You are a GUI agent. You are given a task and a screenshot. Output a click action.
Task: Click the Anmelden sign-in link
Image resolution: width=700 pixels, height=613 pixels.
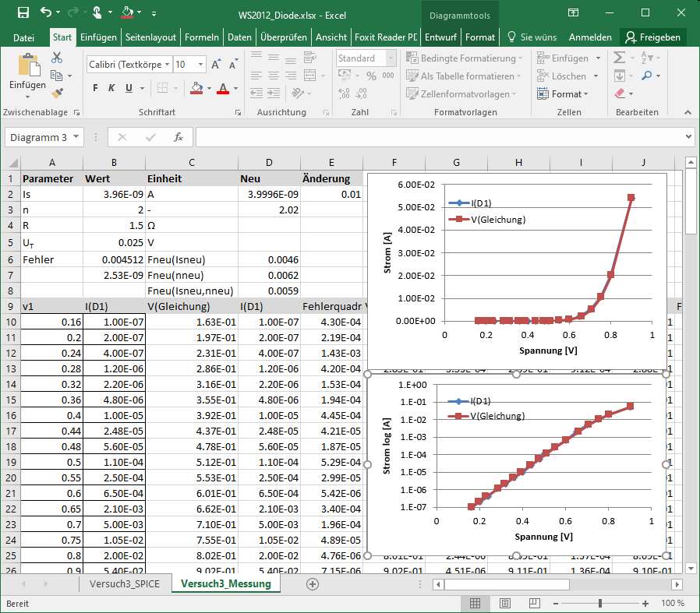click(590, 37)
